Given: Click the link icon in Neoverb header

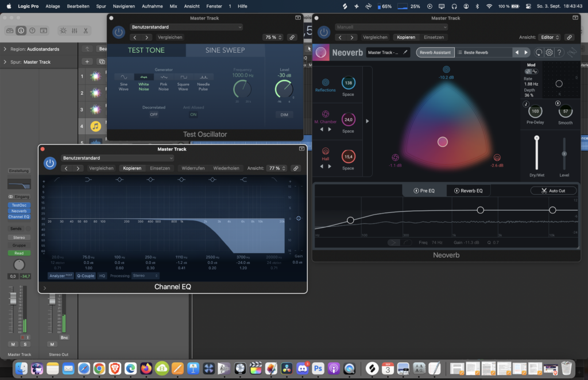Looking at the screenshot, I should coord(569,37).
